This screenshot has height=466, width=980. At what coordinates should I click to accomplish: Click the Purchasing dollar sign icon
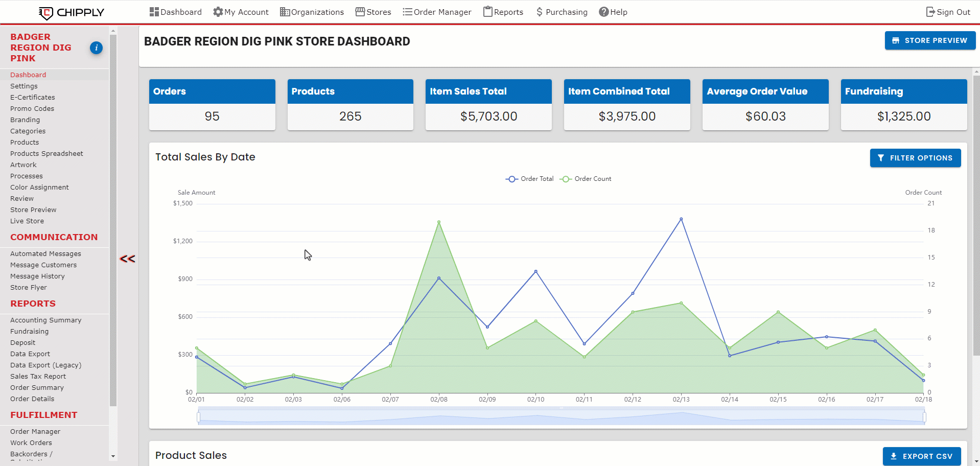click(x=540, y=12)
